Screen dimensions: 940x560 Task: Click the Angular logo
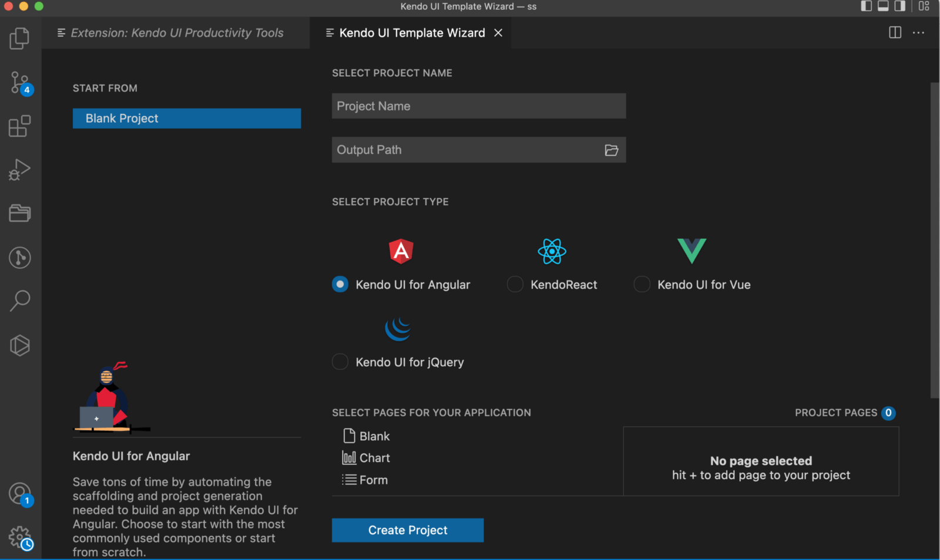coord(401,251)
